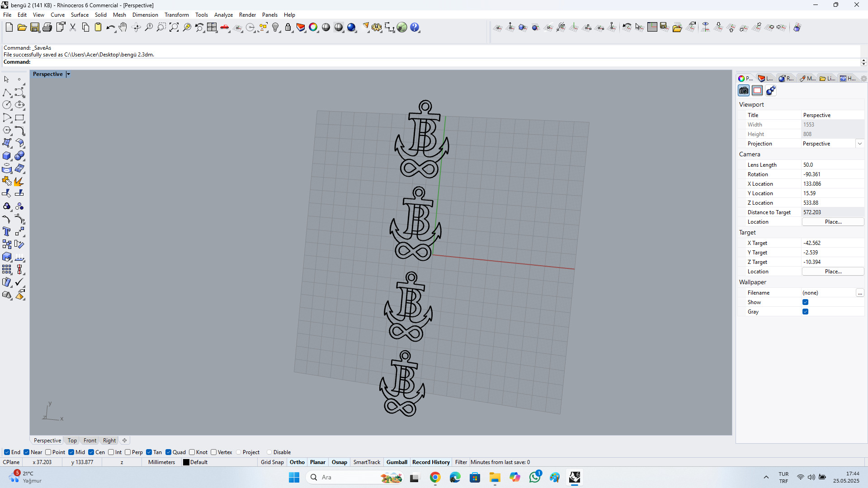Click the Camera Location Place button
This screenshot has height=488, width=868.
[x=833, y=222]
